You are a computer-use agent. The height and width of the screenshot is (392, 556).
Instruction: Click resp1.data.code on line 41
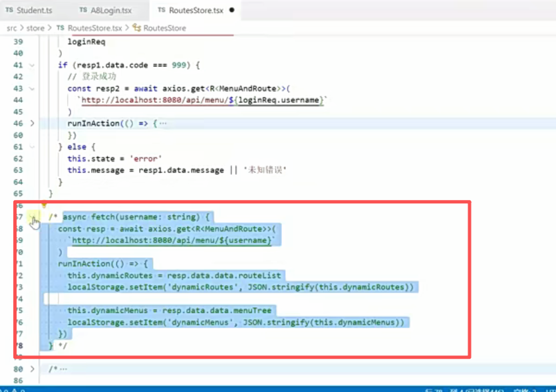point(112,65)
